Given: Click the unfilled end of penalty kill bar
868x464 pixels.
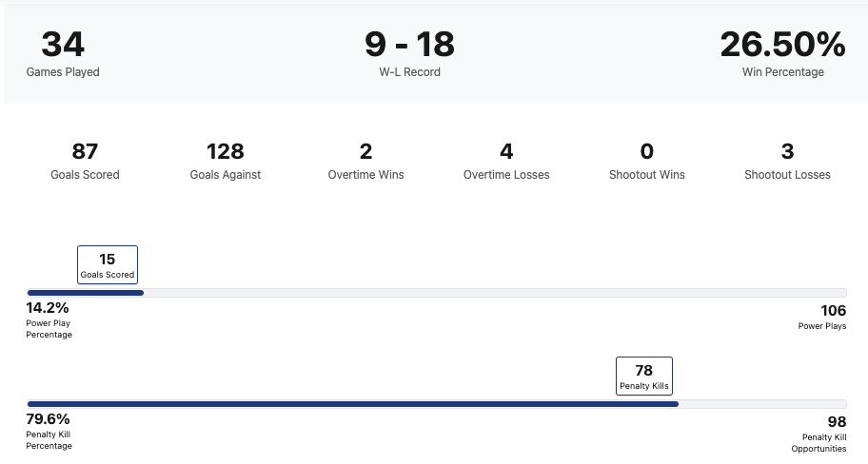Looking at the screenshot, I should tap(761, 404).
